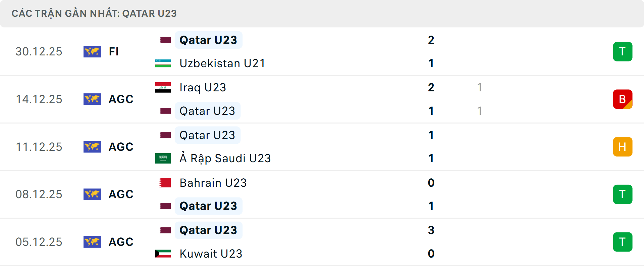This screenshot has height=266, width=644.
Task: Click the header CÁC TRẬN GẦN NHẤT: QATAR U23
Action: point(94,13)
